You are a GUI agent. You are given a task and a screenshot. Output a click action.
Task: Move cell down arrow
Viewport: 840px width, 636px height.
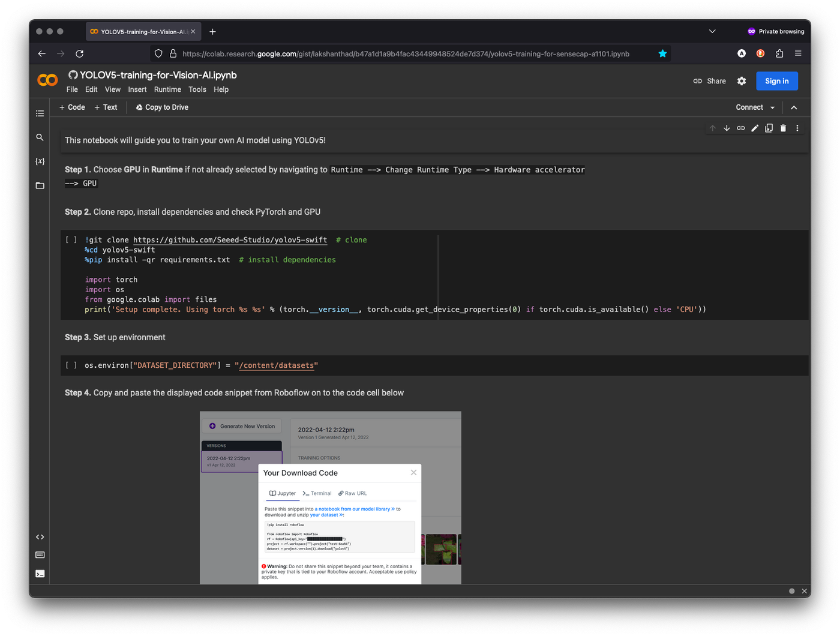[727, 128]
